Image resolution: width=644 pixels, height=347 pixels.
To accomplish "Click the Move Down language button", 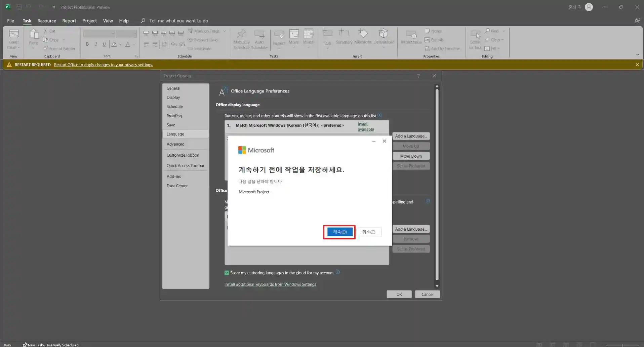I will pos(411,156).
